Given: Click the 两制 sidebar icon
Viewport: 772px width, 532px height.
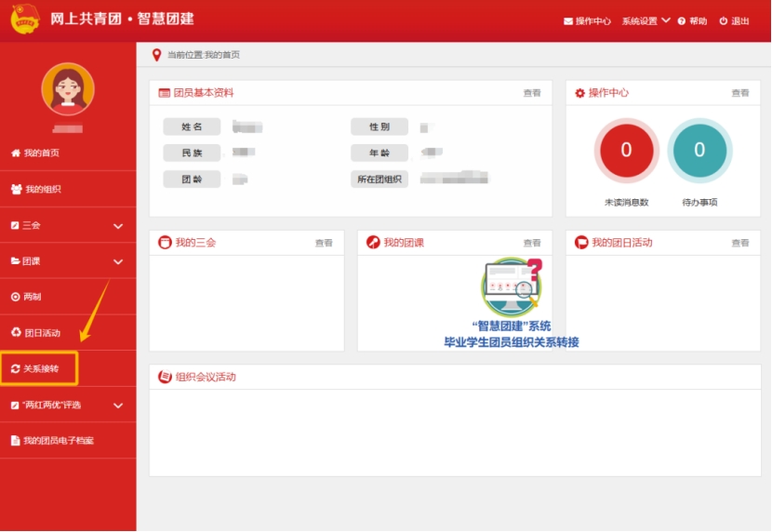Looking at the screenshot, I should (x=15, y=297).
